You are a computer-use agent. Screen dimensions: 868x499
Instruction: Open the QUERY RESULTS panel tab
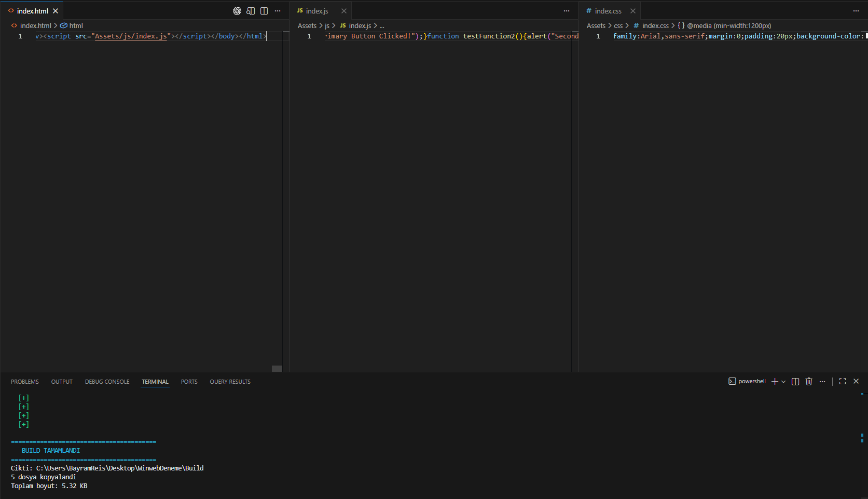tap(230, 382)
